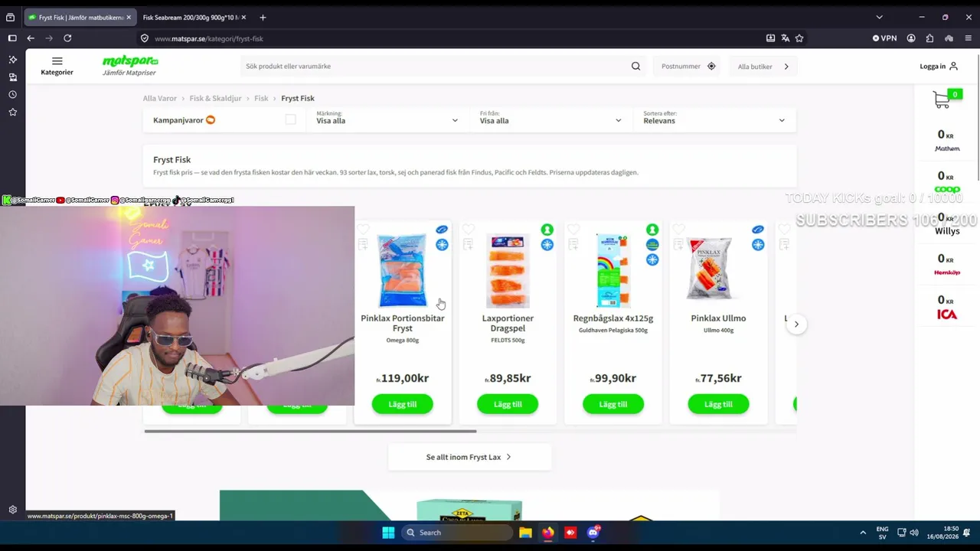Go back in the browser
Image resolution: width=980 pixels, height=551 pixels.
(x=31, y=38)
